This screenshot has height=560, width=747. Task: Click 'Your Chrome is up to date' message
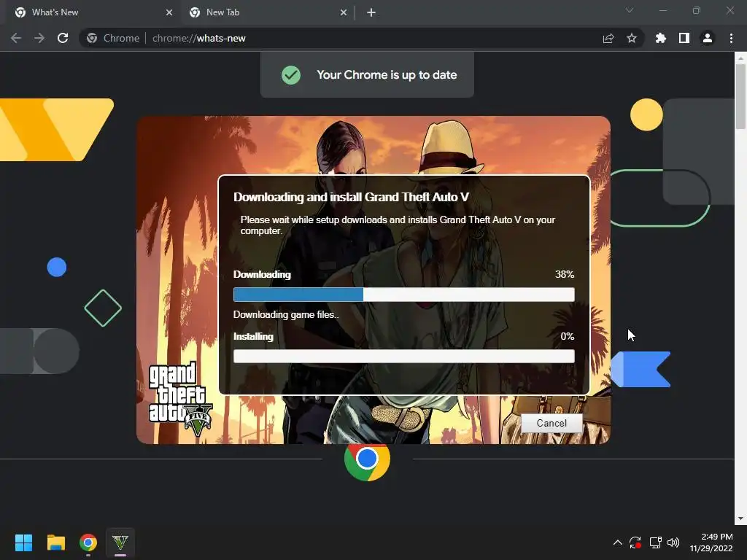coord(387,75)
